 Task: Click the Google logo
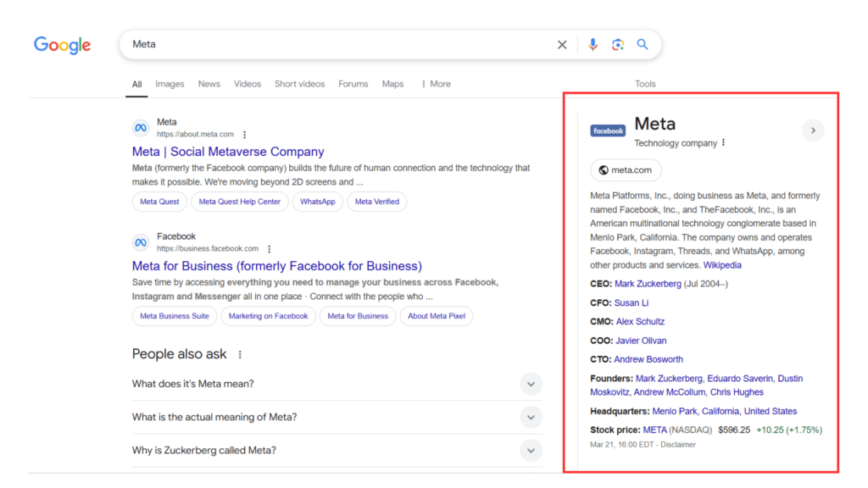tap(62, 45)
